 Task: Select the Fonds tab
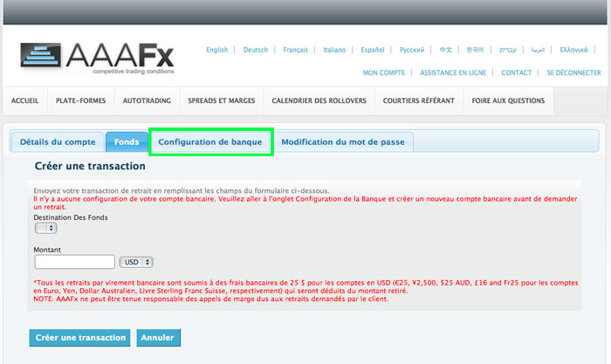point(127,141)
